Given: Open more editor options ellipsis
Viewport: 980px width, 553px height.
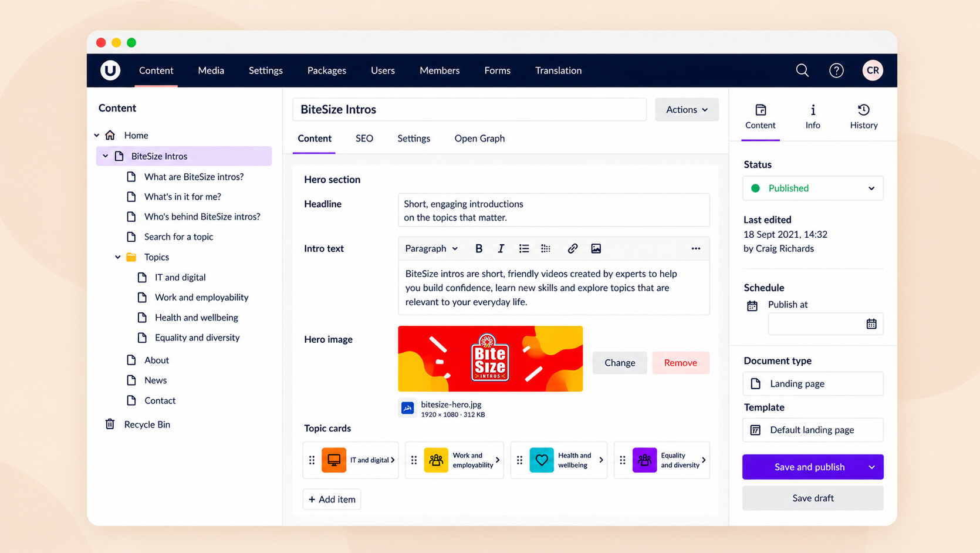Looking at the screenshot, I should coord(695,248).
